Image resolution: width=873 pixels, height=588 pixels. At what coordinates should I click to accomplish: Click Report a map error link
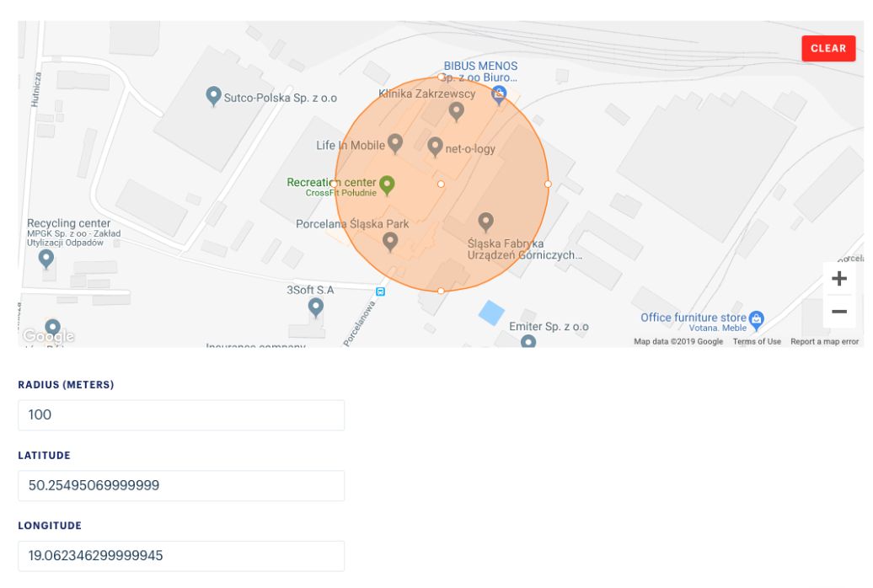pos(824,341)
